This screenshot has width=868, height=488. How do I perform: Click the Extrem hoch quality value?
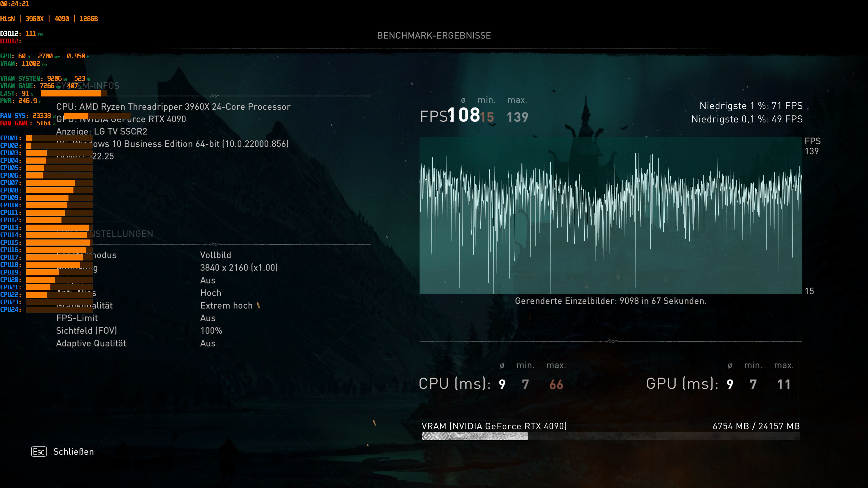(226, 305)
